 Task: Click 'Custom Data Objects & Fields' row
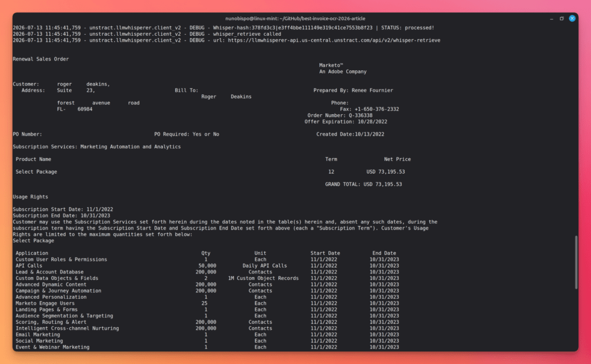pyautogui.click(x=207, y=279)
